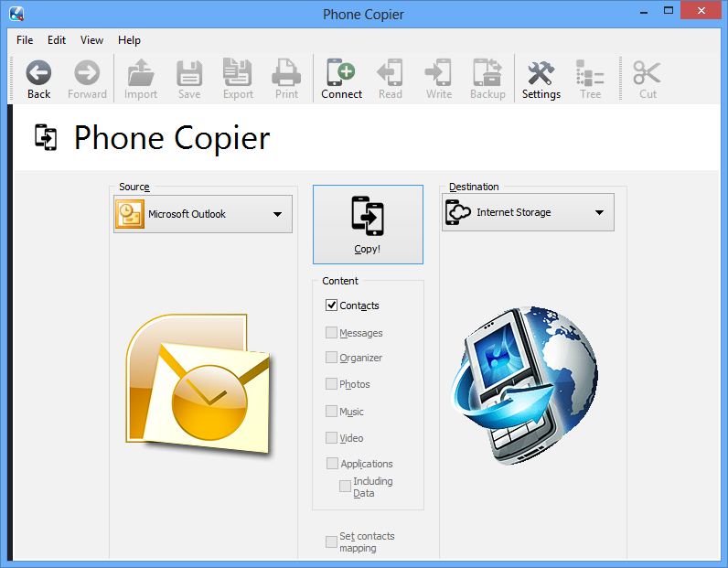Maximize the Phone Copier window
Screen dimensions: 728x568
(x=669, y=11)
